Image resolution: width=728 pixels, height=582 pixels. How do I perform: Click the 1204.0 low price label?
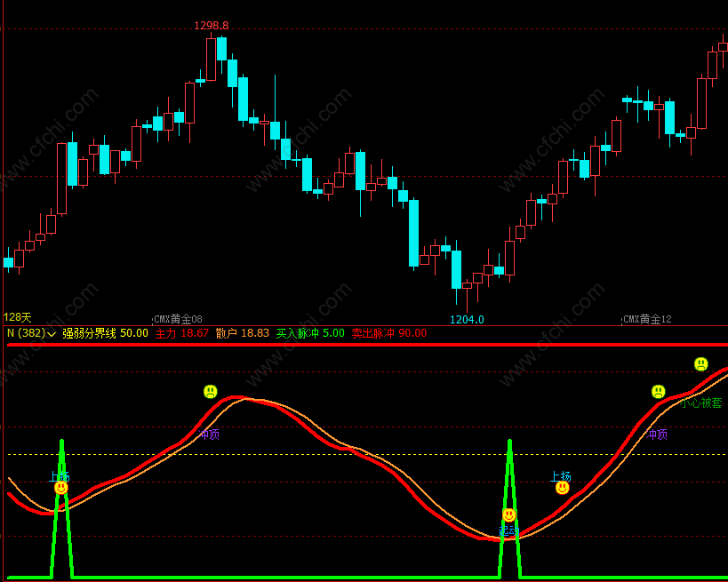pyautogui.click(x=467, y=319)
